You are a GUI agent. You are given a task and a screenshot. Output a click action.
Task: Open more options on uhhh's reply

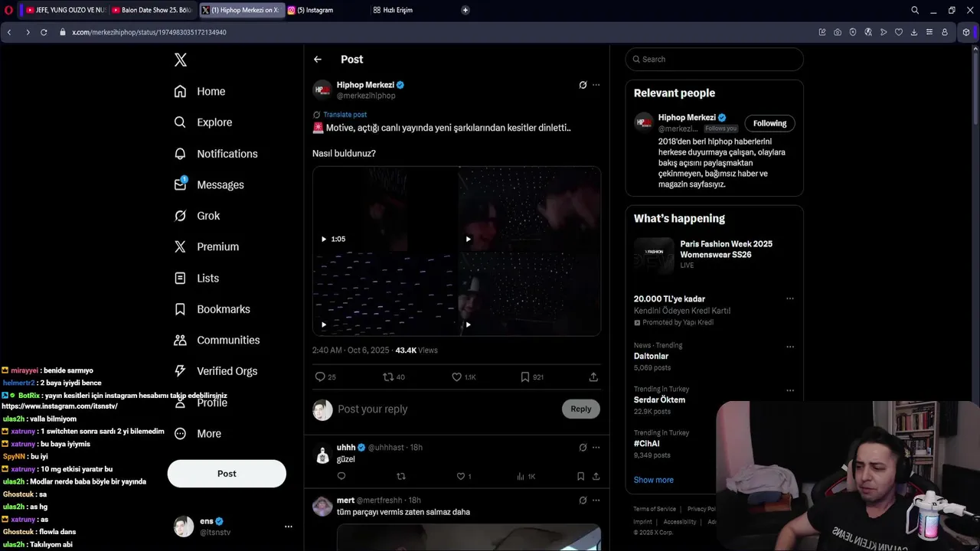[x=596, y=448]
